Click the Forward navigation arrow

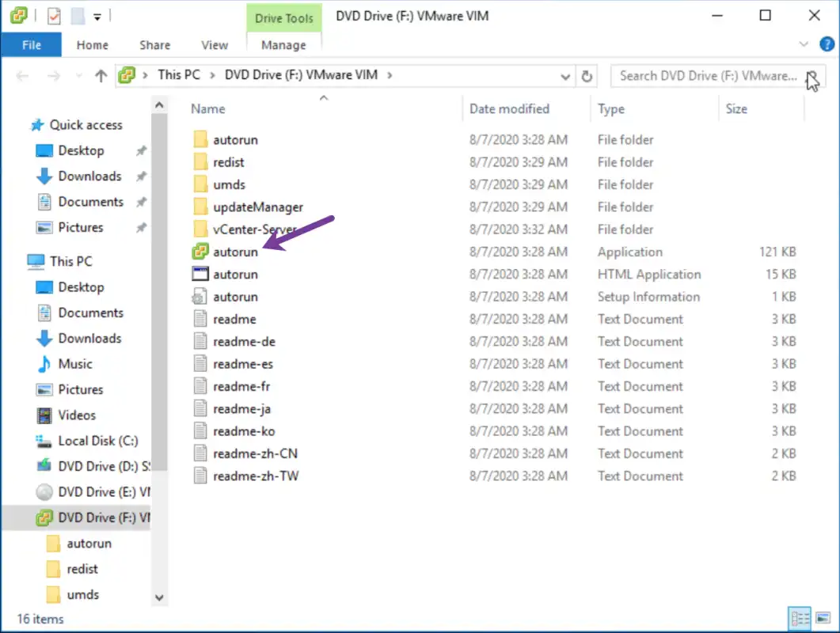(54, 75)
